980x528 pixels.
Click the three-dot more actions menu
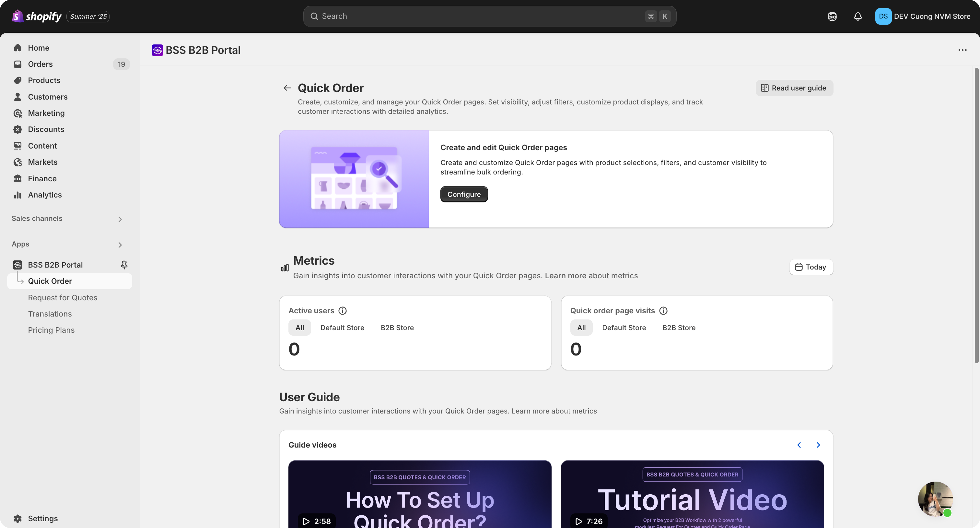click(x=962, y=50)
